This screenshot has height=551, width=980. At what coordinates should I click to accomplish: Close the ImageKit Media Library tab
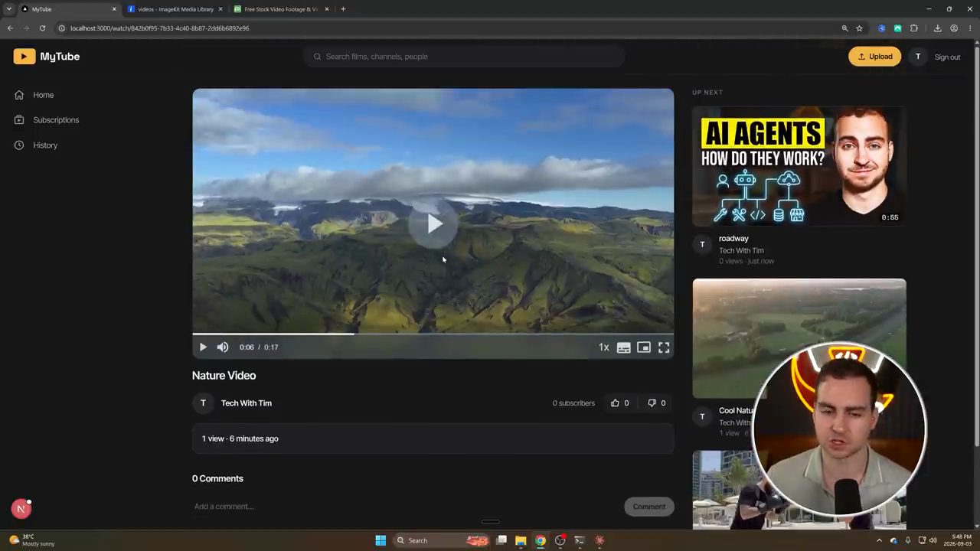220,9
